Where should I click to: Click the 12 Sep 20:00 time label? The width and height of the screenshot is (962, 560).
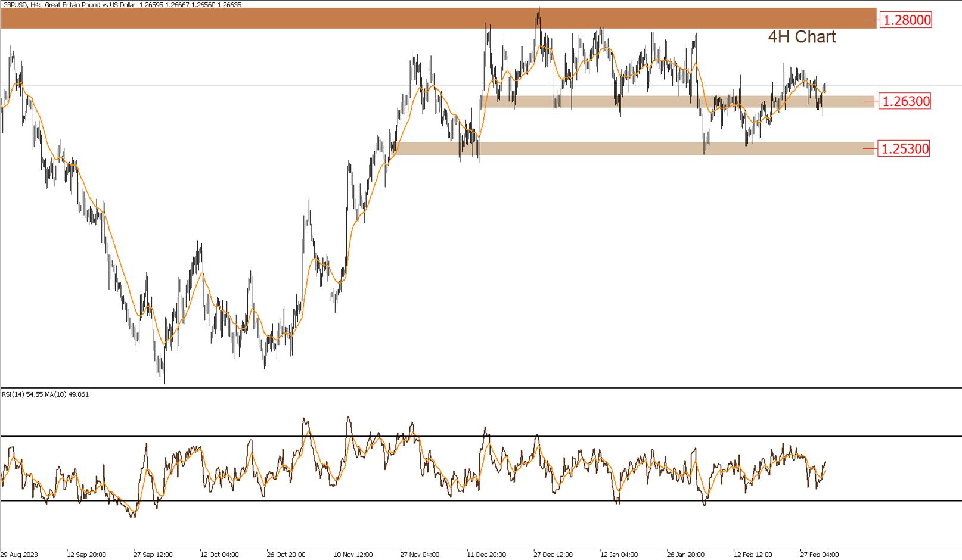point(86,555)
